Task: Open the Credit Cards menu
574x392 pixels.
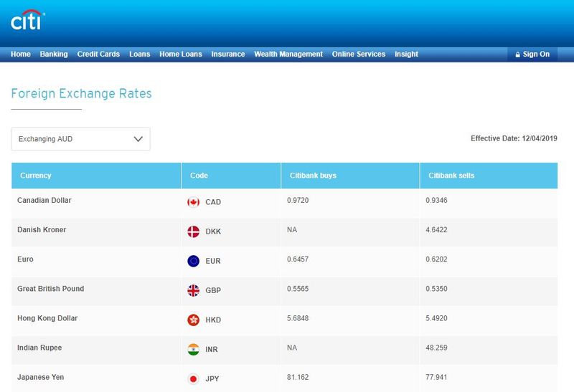Action: (x=98, y=54)
